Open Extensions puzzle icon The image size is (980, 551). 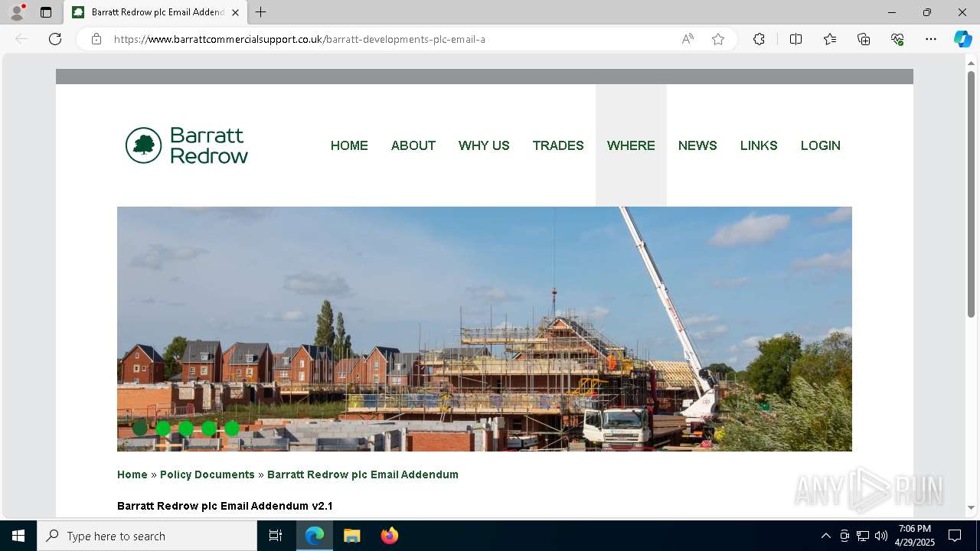(x=759, y=39)
